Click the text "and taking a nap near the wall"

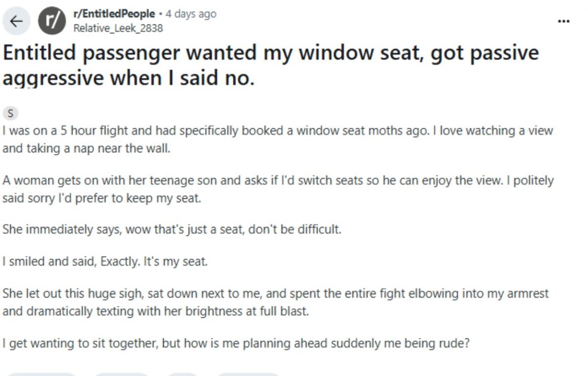[86, 148]
